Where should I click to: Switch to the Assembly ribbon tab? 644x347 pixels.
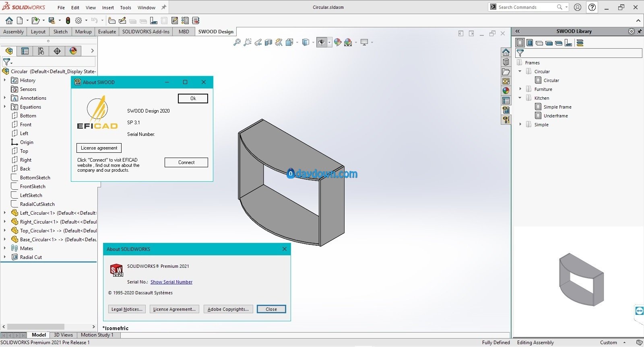(x=13, y=32)
